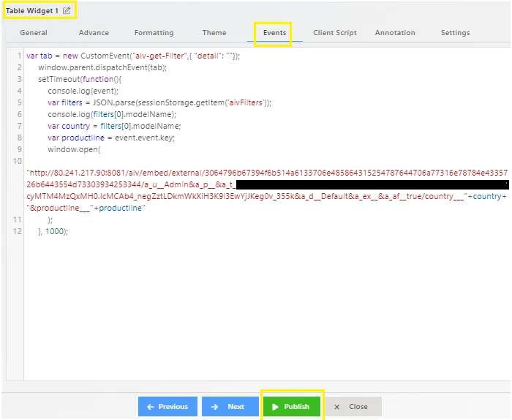Go to the Client Script tab
512x420 pixels.
[x=335, y=33]
